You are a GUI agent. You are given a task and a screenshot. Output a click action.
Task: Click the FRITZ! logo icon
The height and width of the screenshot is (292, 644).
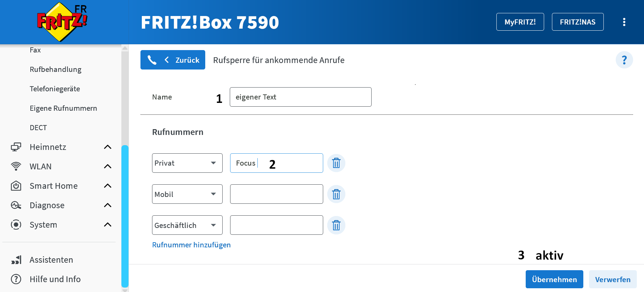(x=62, y=22)
